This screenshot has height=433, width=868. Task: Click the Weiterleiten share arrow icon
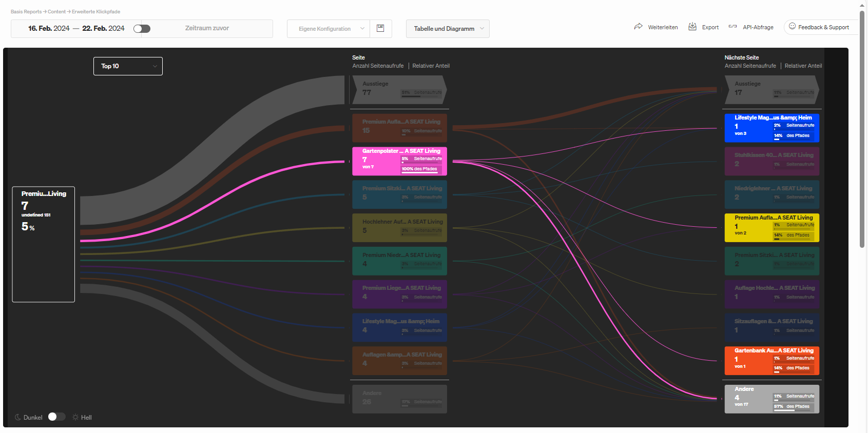point(638,26)
